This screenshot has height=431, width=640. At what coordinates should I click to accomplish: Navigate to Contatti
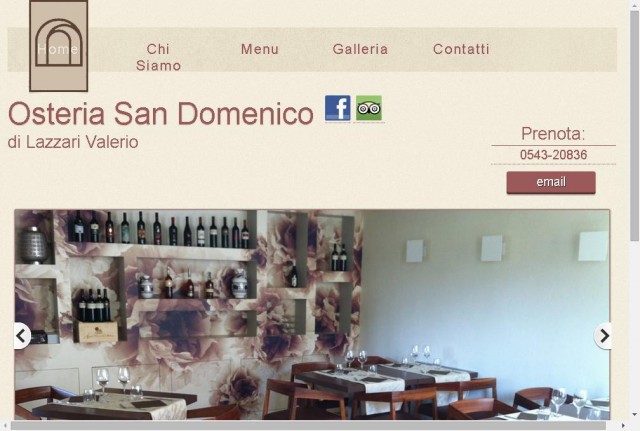point(461,49)
